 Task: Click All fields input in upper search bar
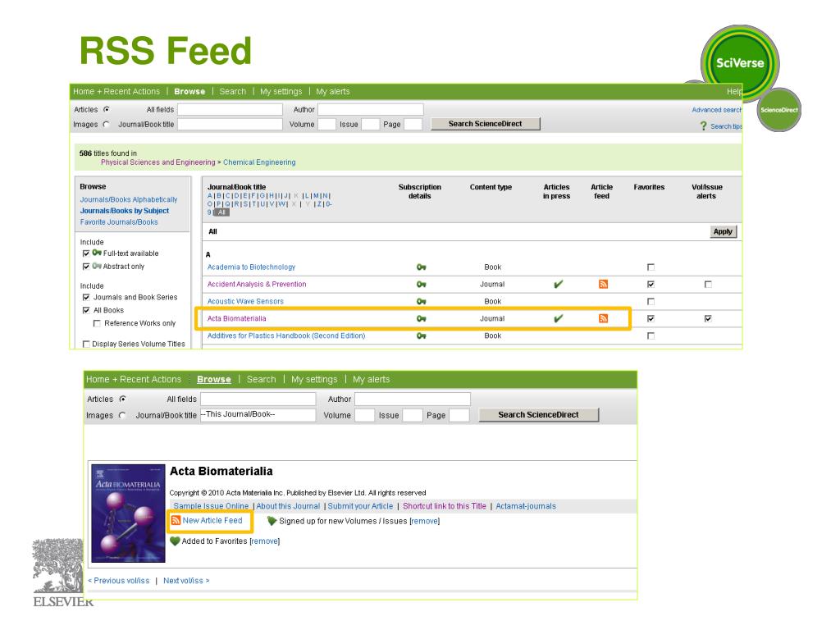click(230, 109)
